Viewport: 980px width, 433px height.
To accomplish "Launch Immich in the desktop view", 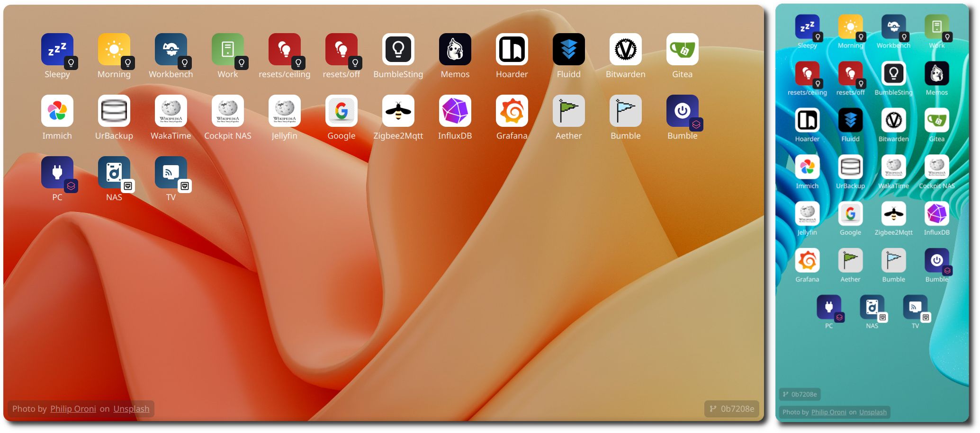I will (x=57, y=111).
